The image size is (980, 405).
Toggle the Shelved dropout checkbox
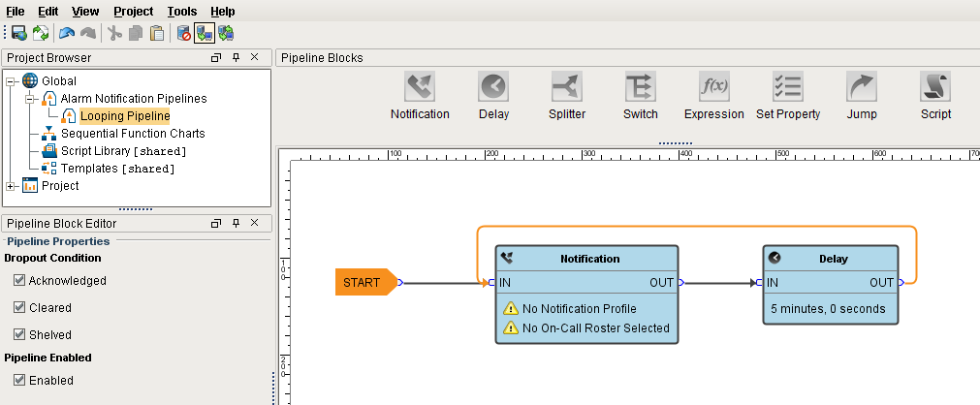[x=18, y=333]
